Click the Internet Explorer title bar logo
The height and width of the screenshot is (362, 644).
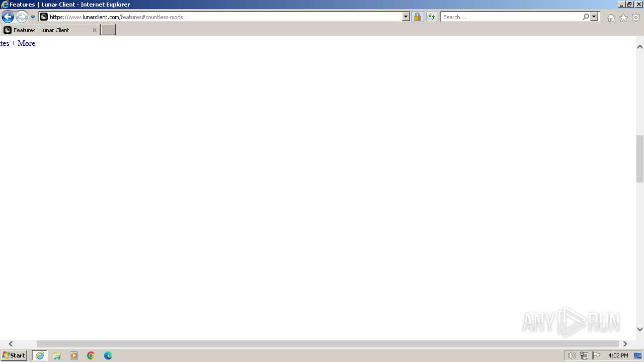(5, 5)
